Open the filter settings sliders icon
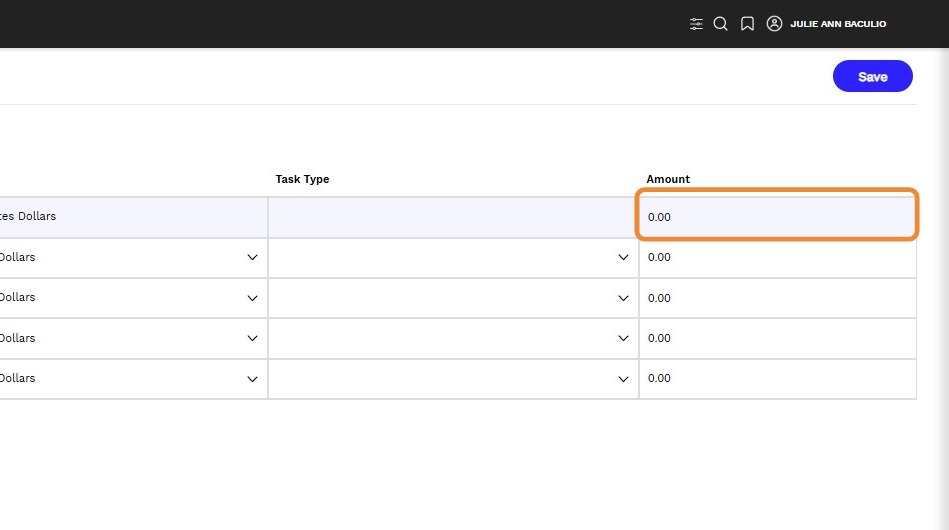The image size is (949, 530). (x=696, y=24)
